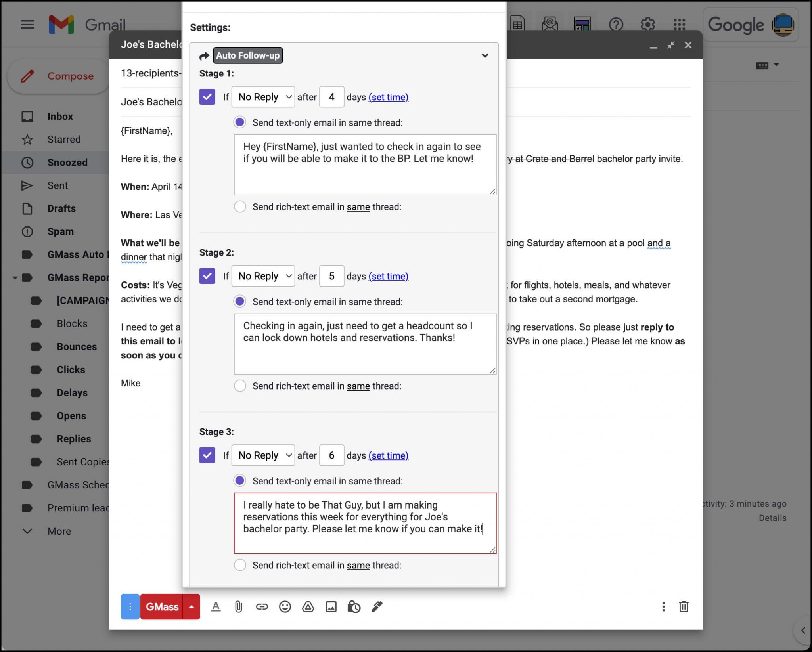Select rich-text email option for Stage 2
Viewport: 812px width, 652px height.
point(240,386)
